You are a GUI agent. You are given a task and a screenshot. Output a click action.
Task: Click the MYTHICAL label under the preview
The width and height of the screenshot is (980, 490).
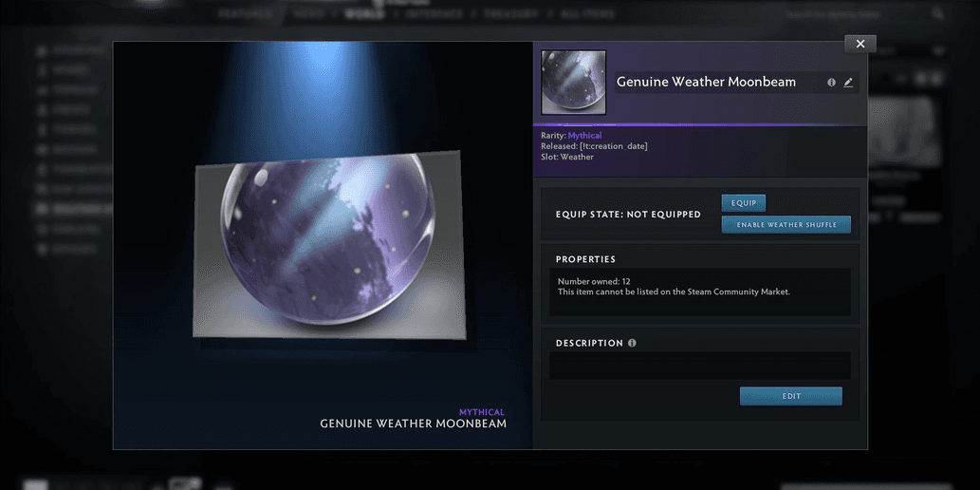pyautogui.click(x=482, y=412)
